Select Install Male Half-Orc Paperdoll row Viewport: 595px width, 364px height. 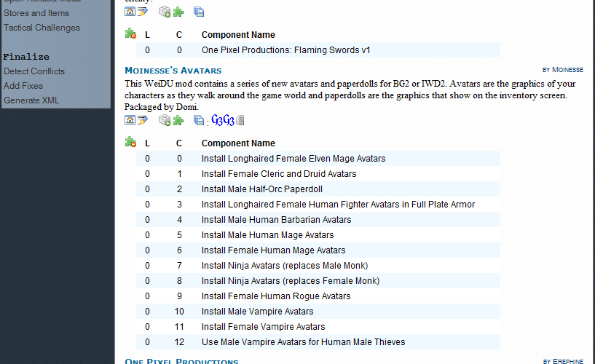318,189
